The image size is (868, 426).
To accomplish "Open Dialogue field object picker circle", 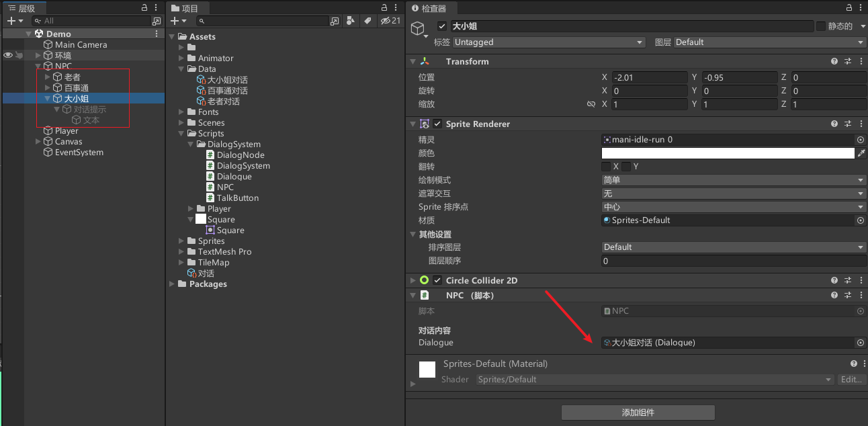I will tap(860, 343).
